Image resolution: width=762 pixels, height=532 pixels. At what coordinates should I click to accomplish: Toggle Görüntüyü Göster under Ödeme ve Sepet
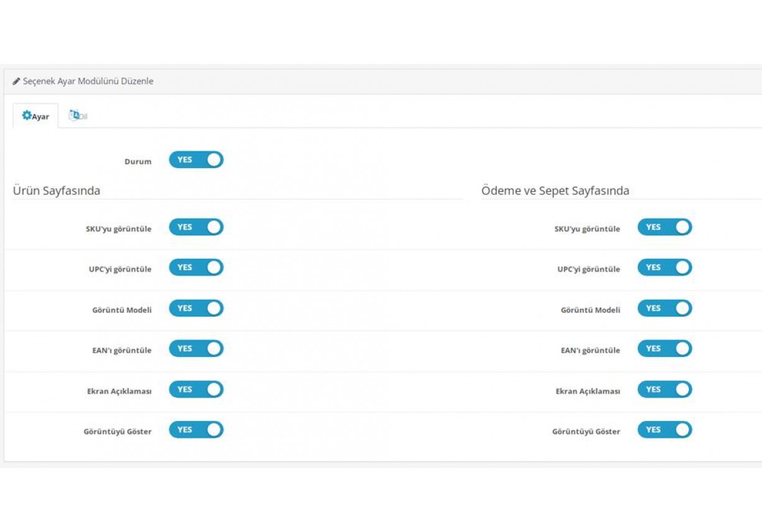(x=664, y=430)
